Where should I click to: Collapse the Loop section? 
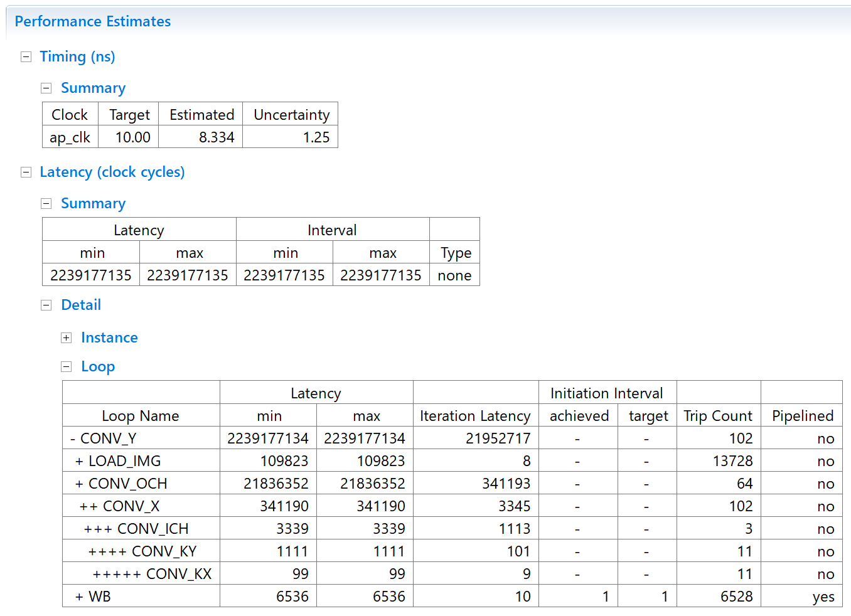point(66,366)
